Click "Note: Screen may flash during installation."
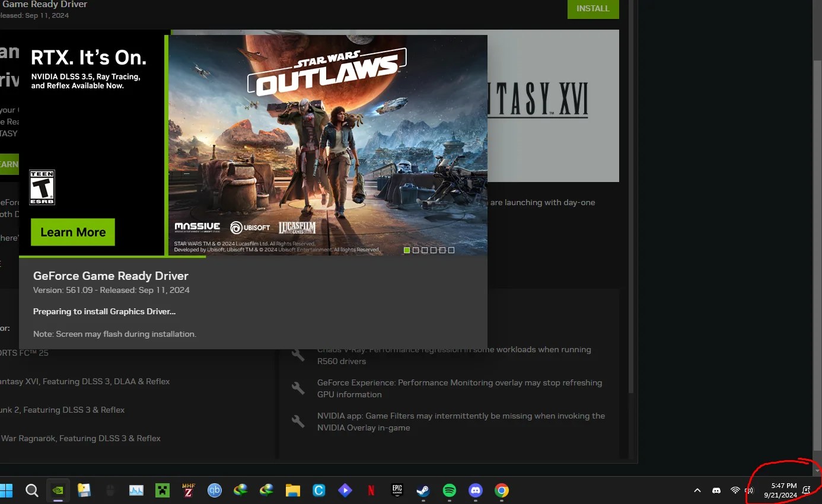Image resolution: width=822 pixels, height=504 pixels. click(x=114, y=334)
